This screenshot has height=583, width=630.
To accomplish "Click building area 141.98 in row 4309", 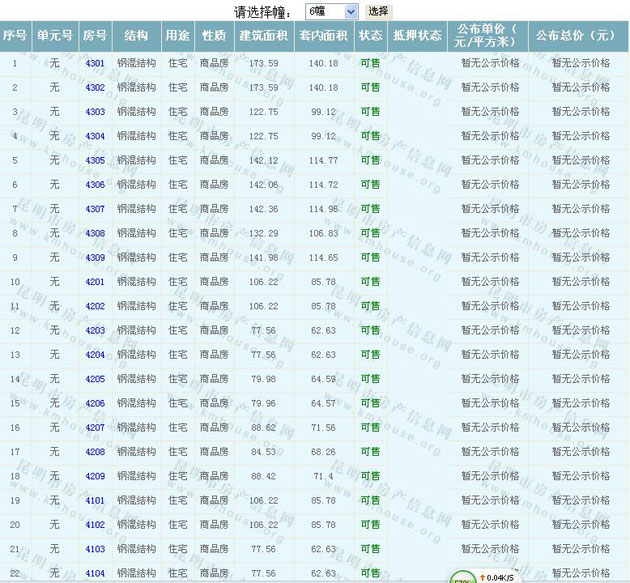I will pos(264,258).
